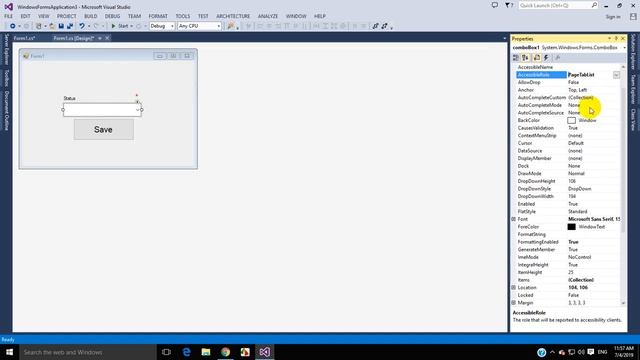Click the Navigate Backward toolbar icon
Image resolution: width=640 pixels, height=360 pixels.
[13, 26]
